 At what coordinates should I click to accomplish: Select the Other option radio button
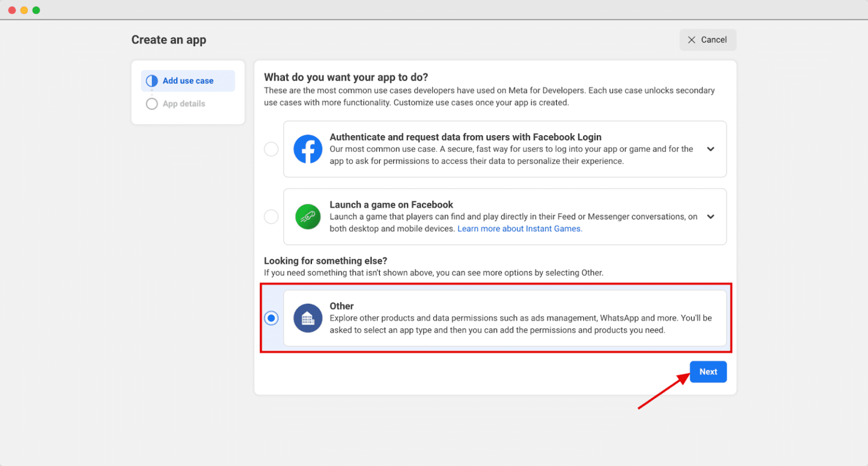tap(271, 318)
